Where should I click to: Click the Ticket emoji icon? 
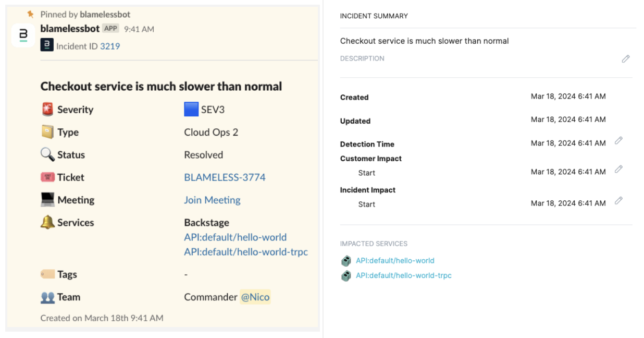[x=47, y=177]
